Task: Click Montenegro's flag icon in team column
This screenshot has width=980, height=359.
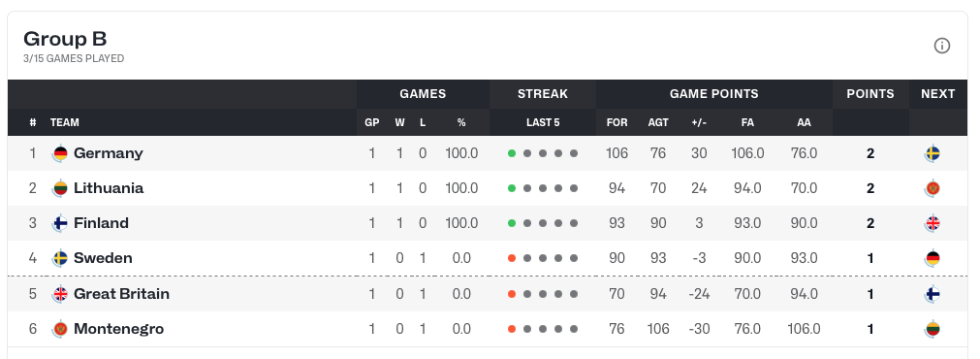Action: pos(60,329)
